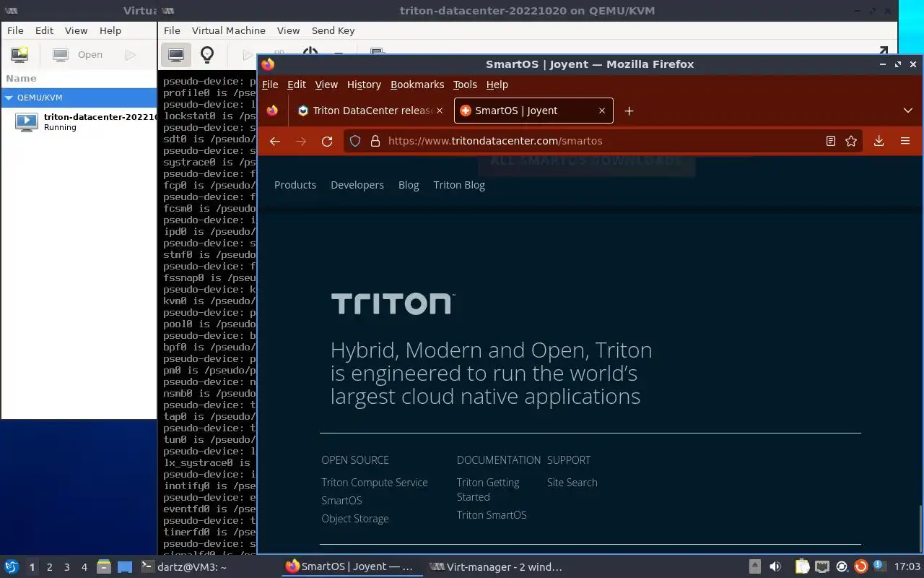This screenshot has height=578, width=924.
Task: Open the View menu in Virtual Machine Manager
Action: tap(76, 30)
